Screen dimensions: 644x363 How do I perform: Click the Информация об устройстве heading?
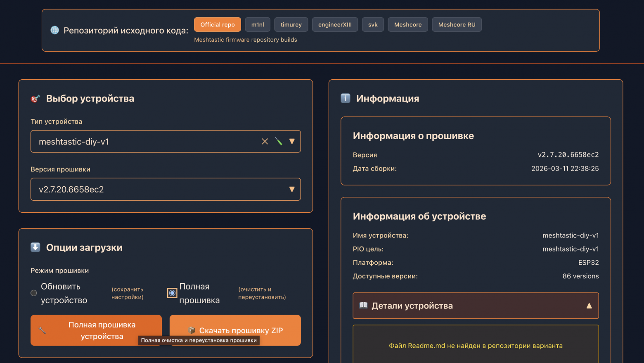[x=419, y=216]
